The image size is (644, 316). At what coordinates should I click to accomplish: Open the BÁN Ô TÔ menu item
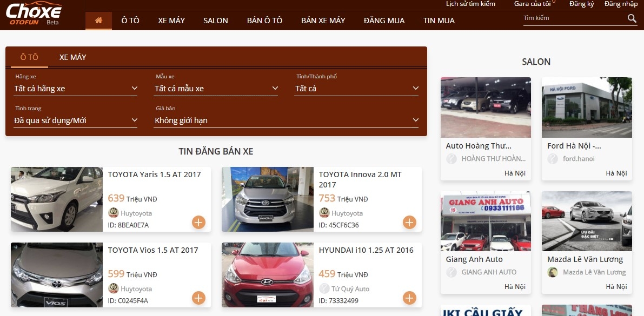[264, 21]
